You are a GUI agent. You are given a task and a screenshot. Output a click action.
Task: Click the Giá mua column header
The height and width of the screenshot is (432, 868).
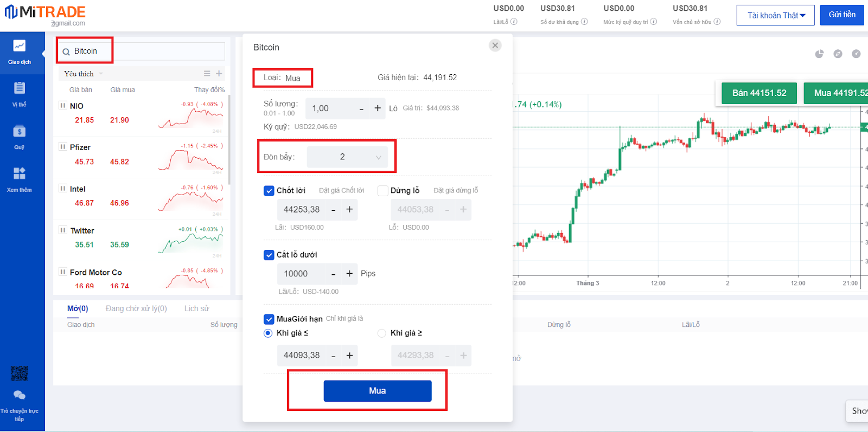(x=123, y=90)
